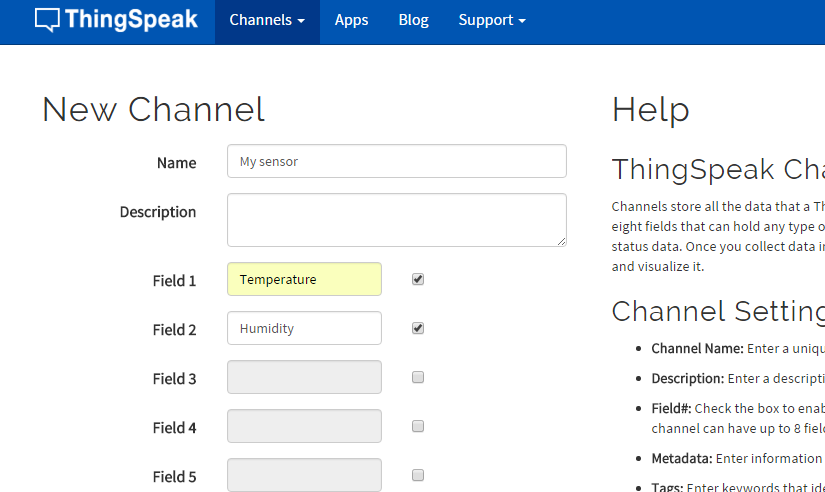Click the disabled Field 3 input box

click(304, 377)
